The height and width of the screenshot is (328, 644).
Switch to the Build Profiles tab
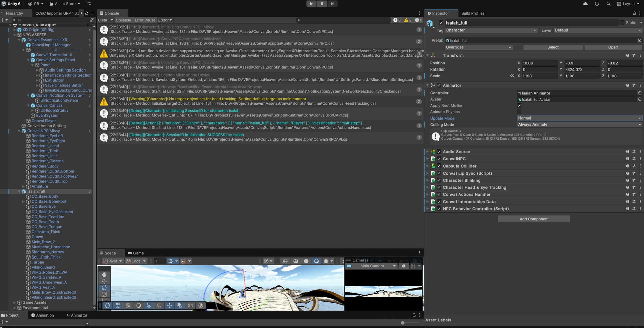click(473, 13)
